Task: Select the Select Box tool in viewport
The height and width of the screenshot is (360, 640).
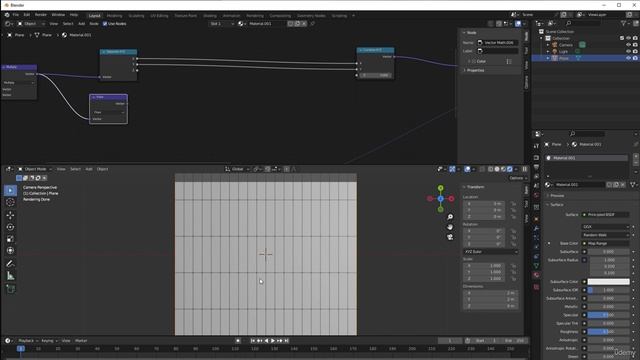Action: (10, 191)
